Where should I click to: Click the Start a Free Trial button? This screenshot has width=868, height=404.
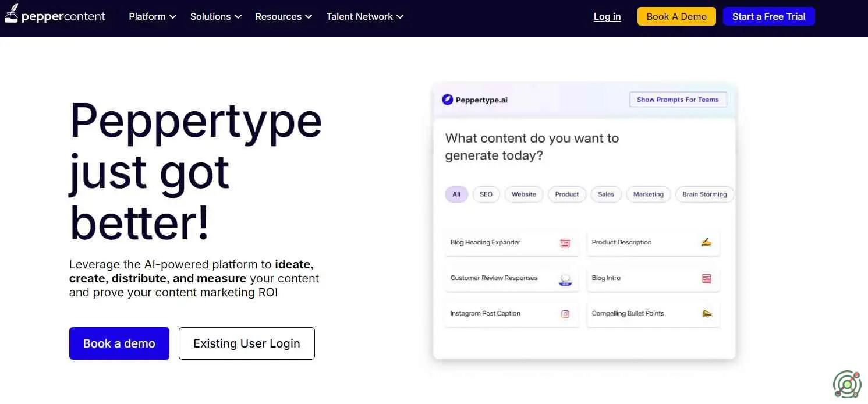(x=769, y=16)
